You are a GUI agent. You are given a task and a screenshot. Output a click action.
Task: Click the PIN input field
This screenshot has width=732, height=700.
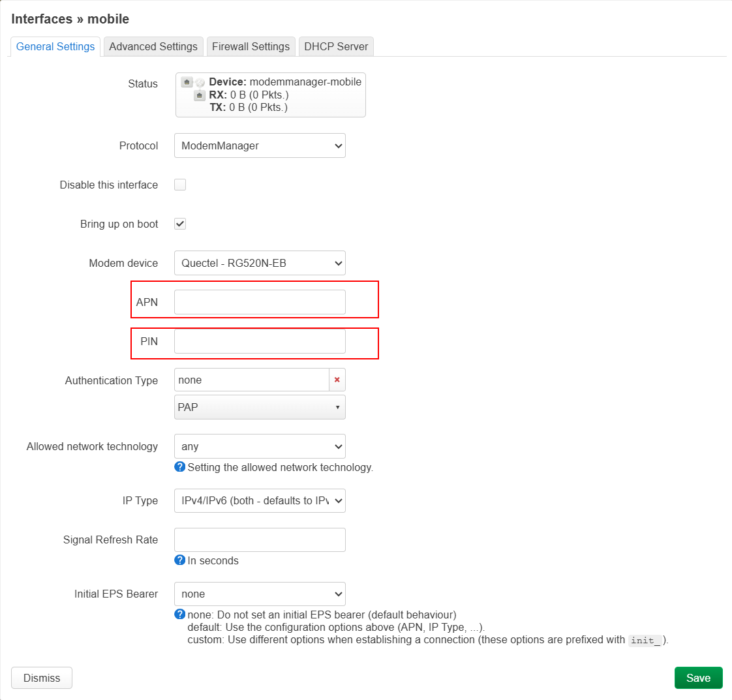coord(260,341)
